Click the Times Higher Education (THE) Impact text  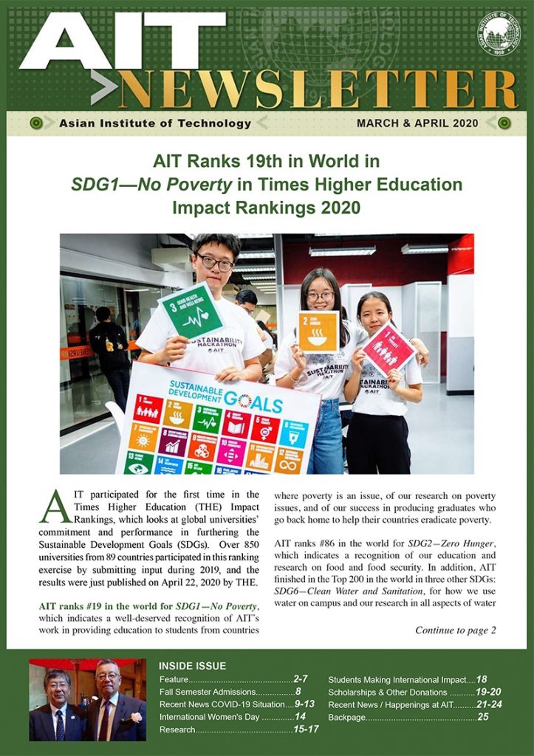point(166,506)
